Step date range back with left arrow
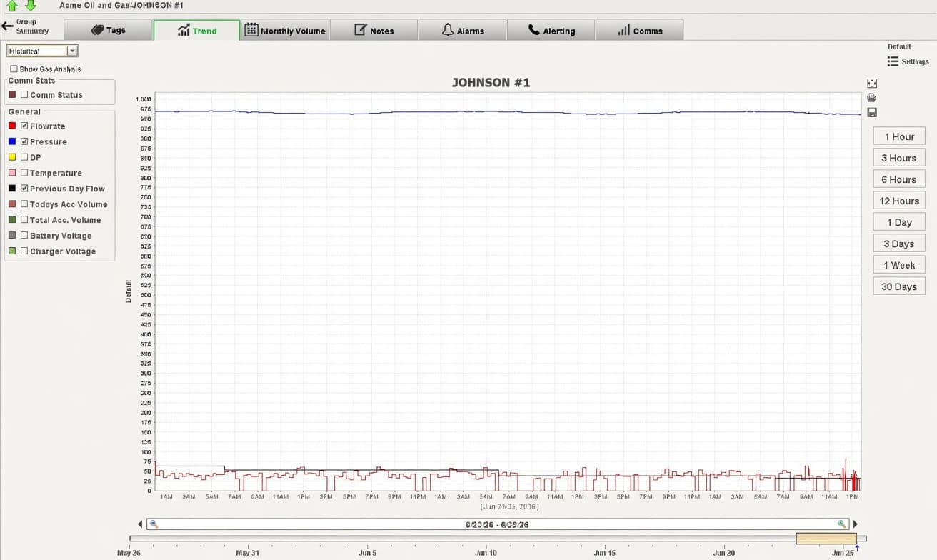Screen dimensions: 937x560 (140, 524)
